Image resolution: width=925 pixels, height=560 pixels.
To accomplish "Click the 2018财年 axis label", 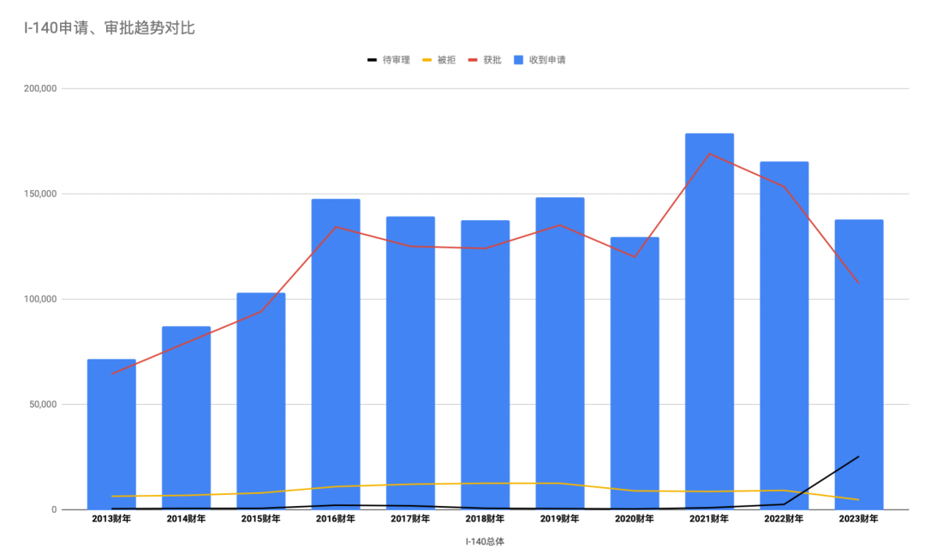I will click(x=485, y=519).
